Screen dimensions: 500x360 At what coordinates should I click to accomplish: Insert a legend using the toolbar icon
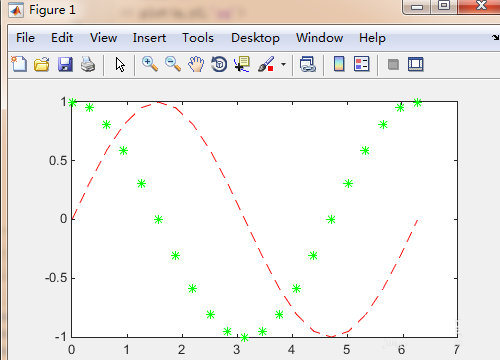click(x=362, y=64)
